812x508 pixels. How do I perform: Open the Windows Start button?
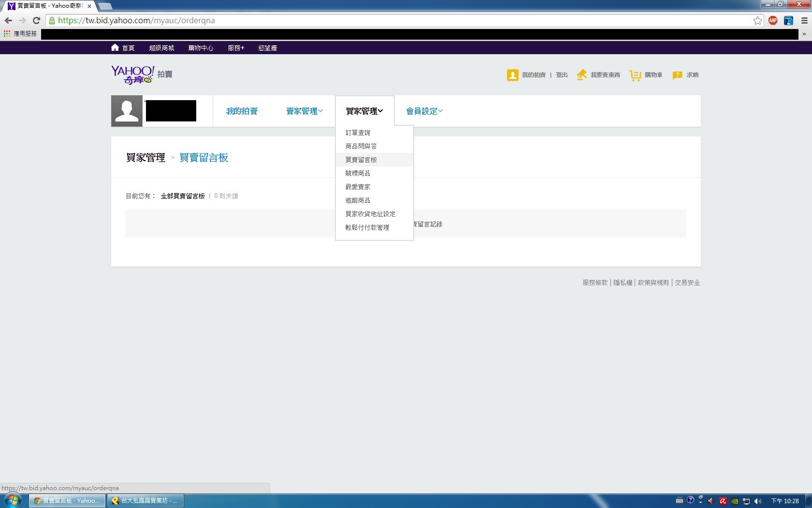click(12, 500)
